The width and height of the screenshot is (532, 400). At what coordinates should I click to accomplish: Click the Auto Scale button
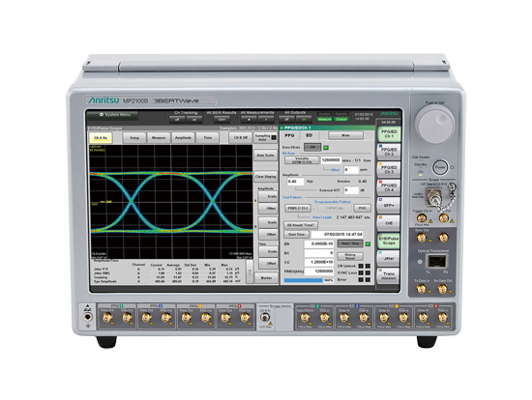[x=266, y=156]
